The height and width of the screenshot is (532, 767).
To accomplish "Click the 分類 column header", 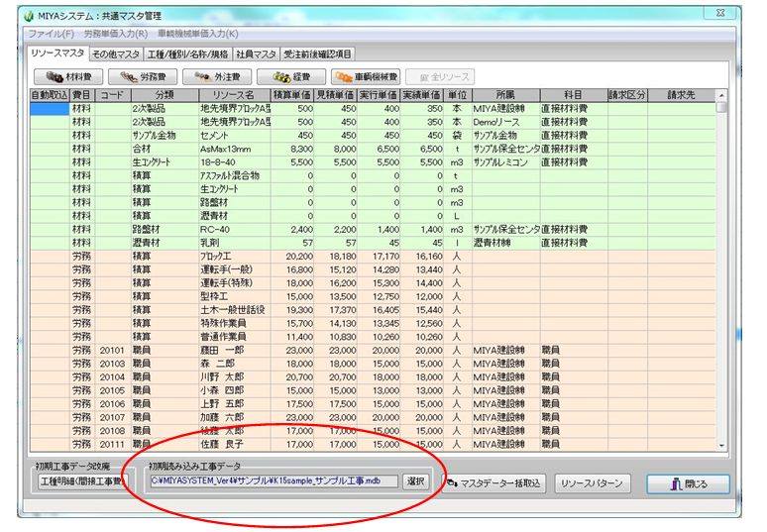I will 164,95.
